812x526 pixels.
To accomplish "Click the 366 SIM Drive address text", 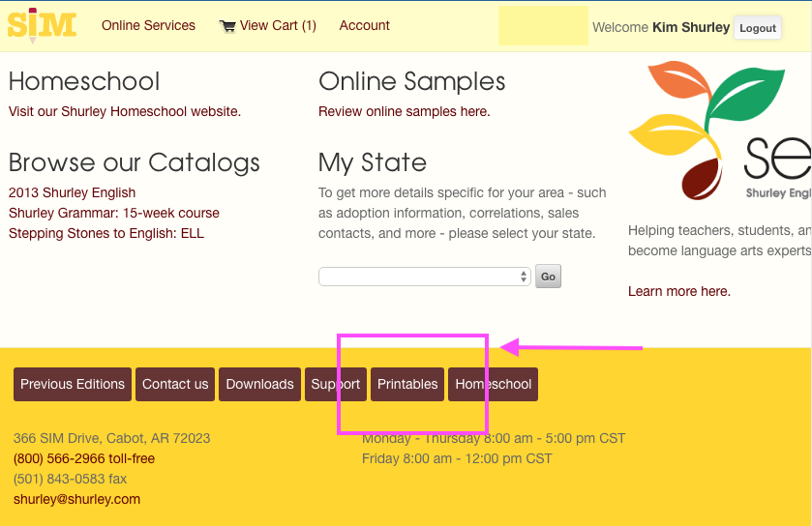I will pyautogui.click(x=112, y=438).
